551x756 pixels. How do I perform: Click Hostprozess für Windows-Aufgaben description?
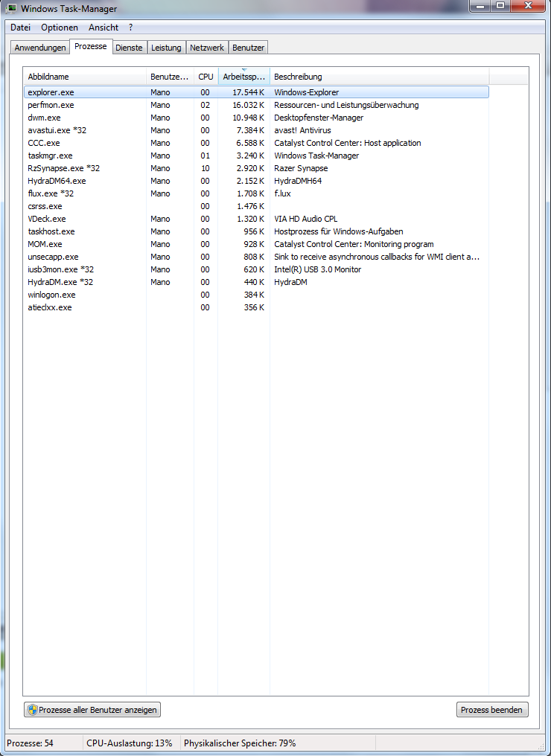tap(339, 231)
